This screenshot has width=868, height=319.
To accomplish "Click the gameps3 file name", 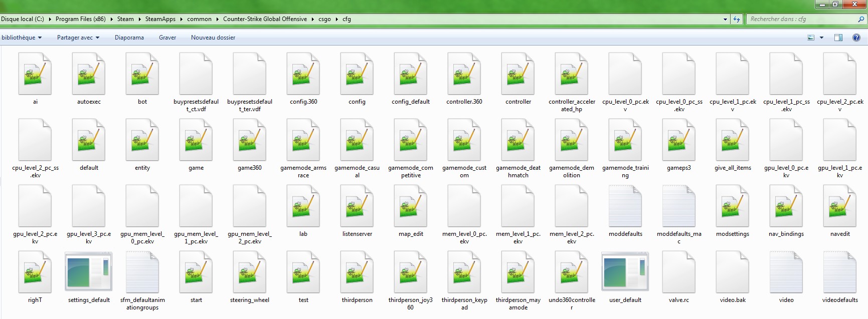I will click(x=679, y=168).
